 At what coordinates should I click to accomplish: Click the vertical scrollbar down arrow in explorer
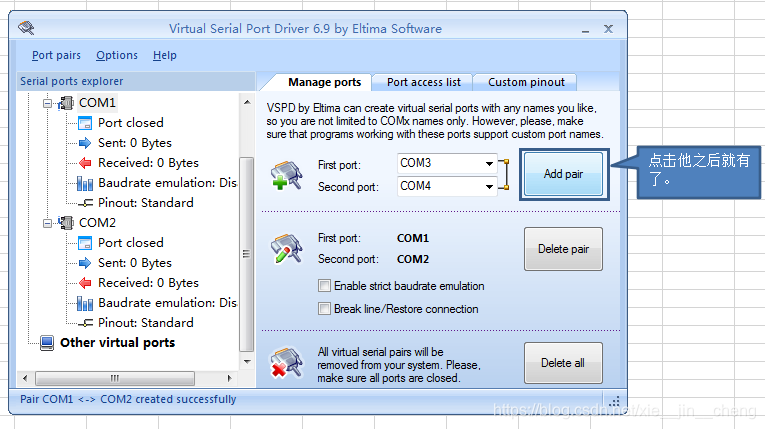click(247, 362)
